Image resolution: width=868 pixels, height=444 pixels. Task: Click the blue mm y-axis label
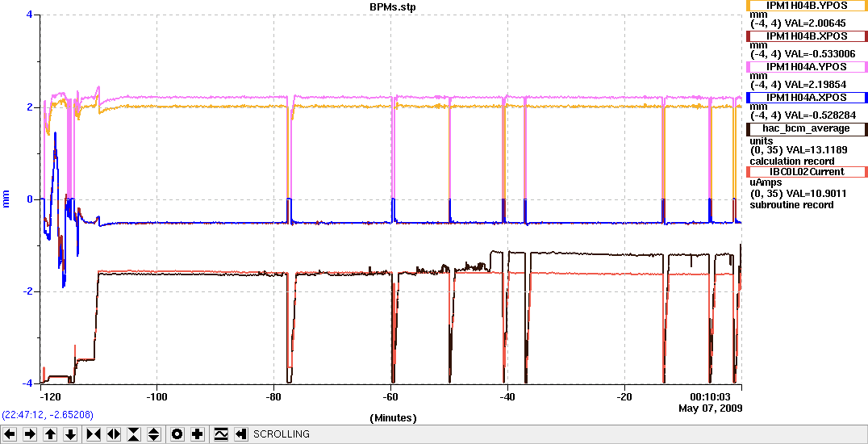tap(7, 199)
